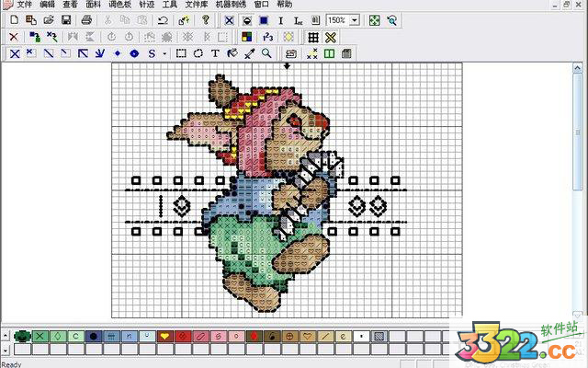
Task: Select the large bead circle tool
Action: [134, 53]
